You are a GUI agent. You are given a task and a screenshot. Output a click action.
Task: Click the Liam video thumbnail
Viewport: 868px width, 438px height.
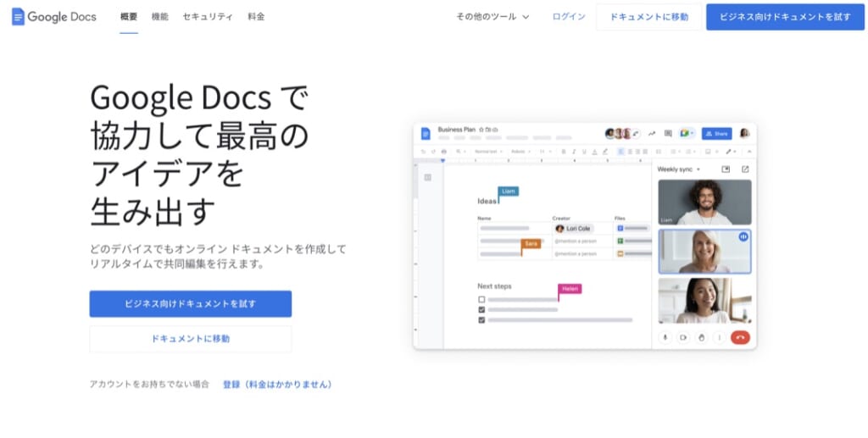(x=704, y=202)
